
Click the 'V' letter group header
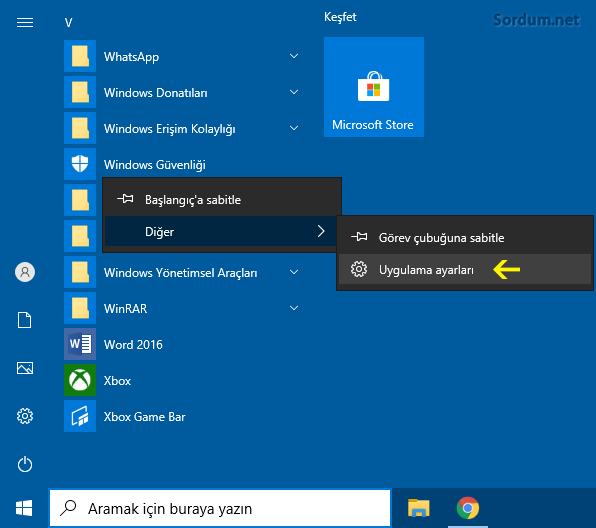[68, 23]
